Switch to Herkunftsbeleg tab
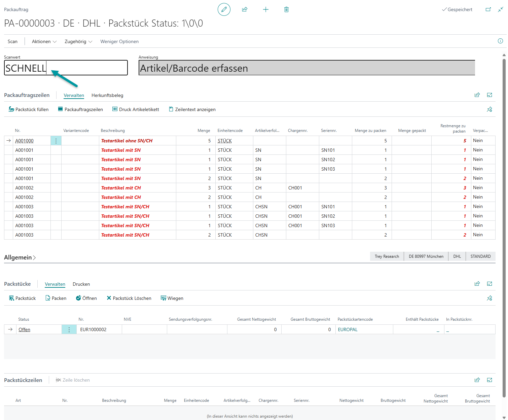The height and width of the screenshot is (420, 508). click(107, 95)
